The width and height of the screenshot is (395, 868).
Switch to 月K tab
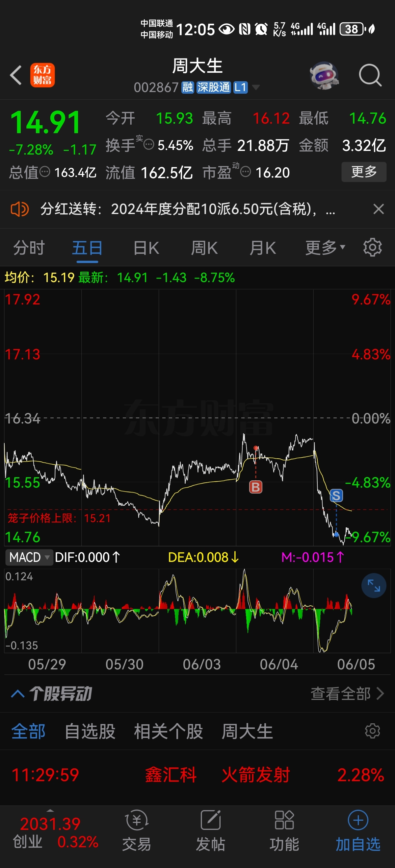263,248
